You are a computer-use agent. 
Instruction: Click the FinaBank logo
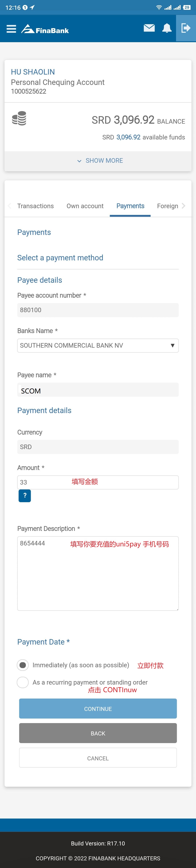(45, 29)
